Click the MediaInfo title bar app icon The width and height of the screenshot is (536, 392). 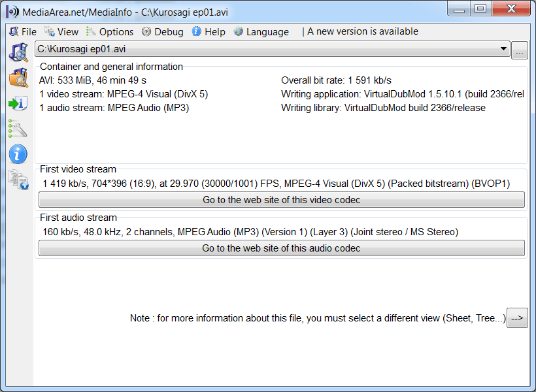(x=12, y=12)
